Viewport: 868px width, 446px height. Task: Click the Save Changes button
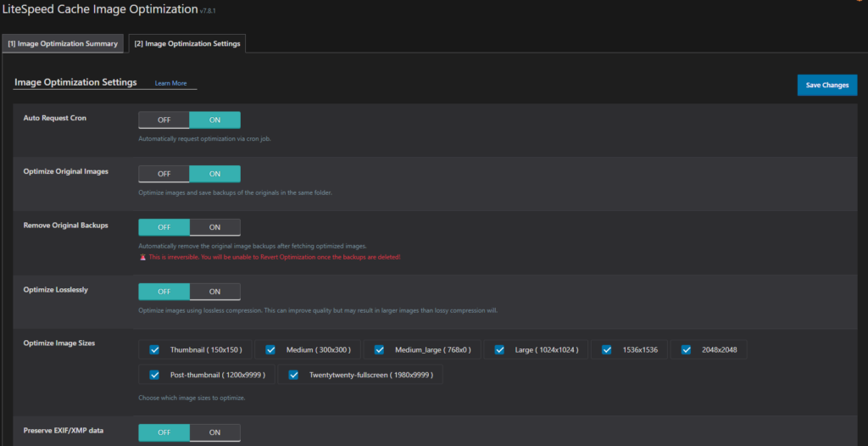(x=827, y=86)
